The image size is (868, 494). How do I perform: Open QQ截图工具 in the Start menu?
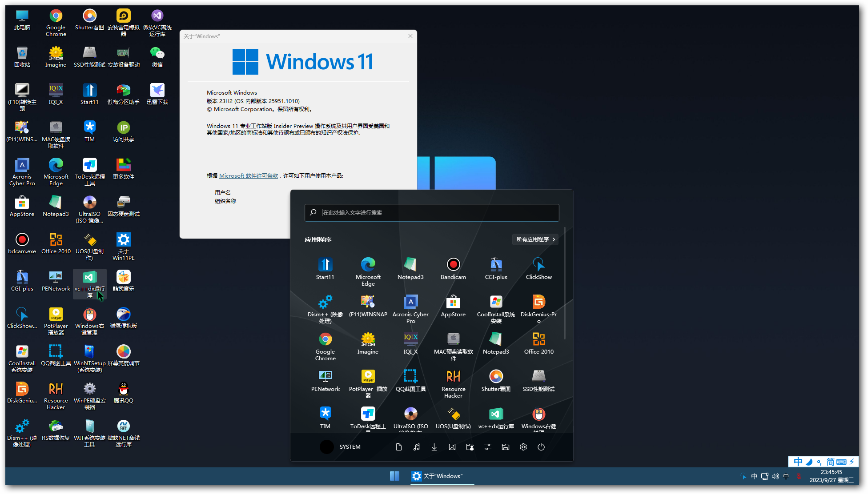410,380
